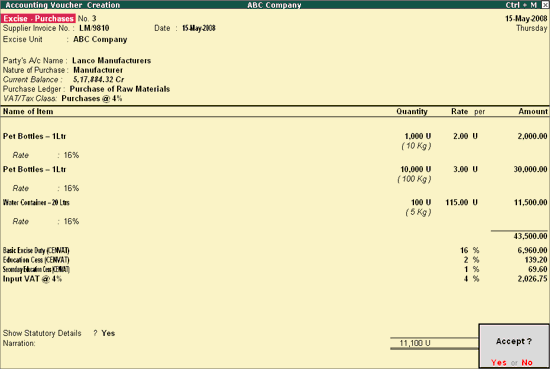
Task: Select the Water Container – 20 Ltrs item
Action: coord(36,202)
